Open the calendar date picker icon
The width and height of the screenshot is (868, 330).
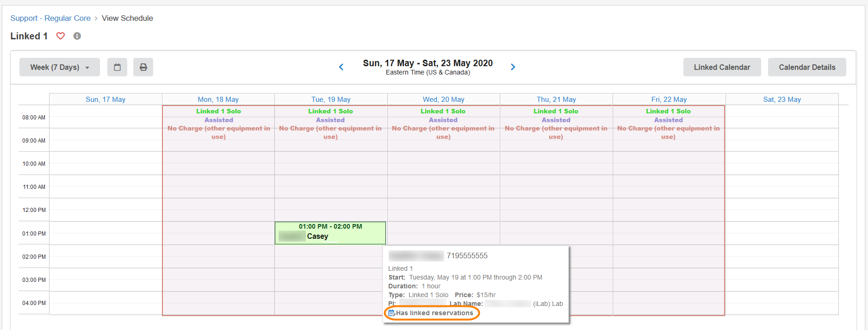click(117, 67)
